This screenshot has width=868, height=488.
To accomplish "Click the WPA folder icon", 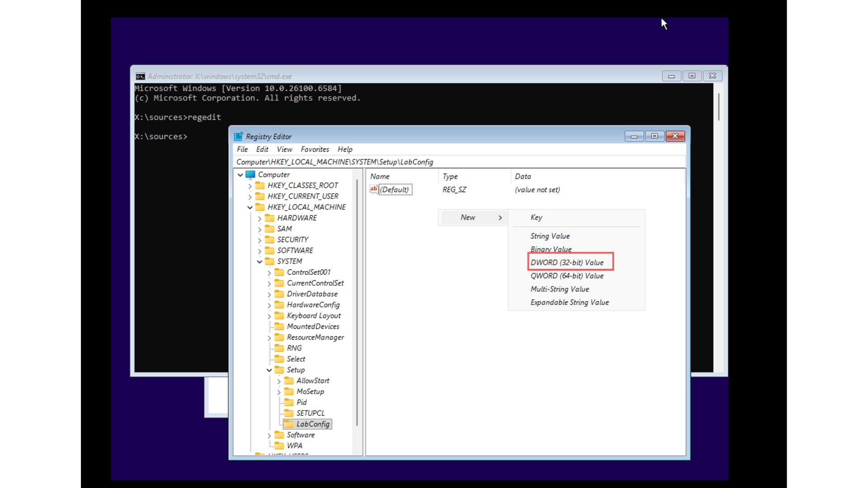I will tap(280, 446).
